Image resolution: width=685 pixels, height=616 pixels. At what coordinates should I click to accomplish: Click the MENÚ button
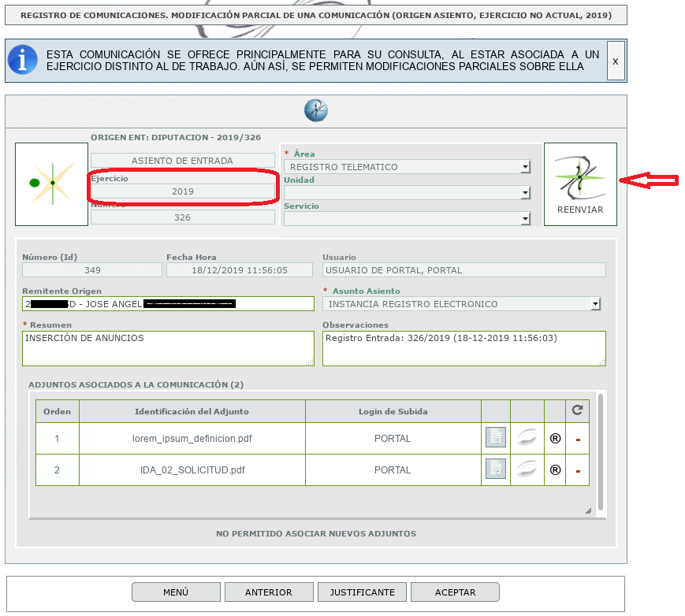pos(176,592)
